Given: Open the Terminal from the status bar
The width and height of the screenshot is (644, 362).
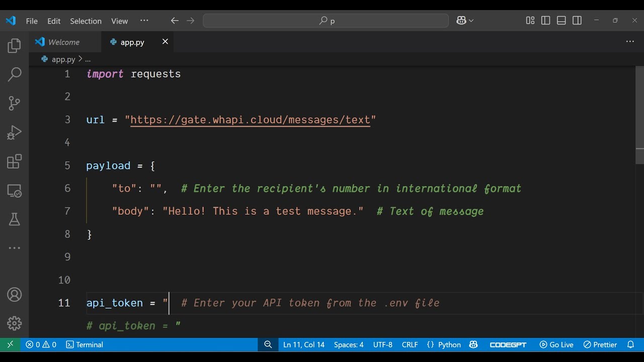Looking at the screenshot, I should [x=85, y=344].
